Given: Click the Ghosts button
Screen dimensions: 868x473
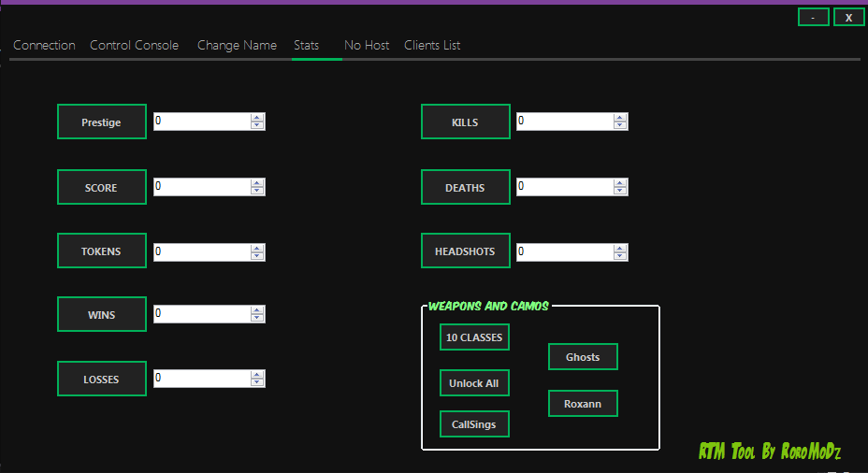Looking at the screenshot, I should 583,357.
